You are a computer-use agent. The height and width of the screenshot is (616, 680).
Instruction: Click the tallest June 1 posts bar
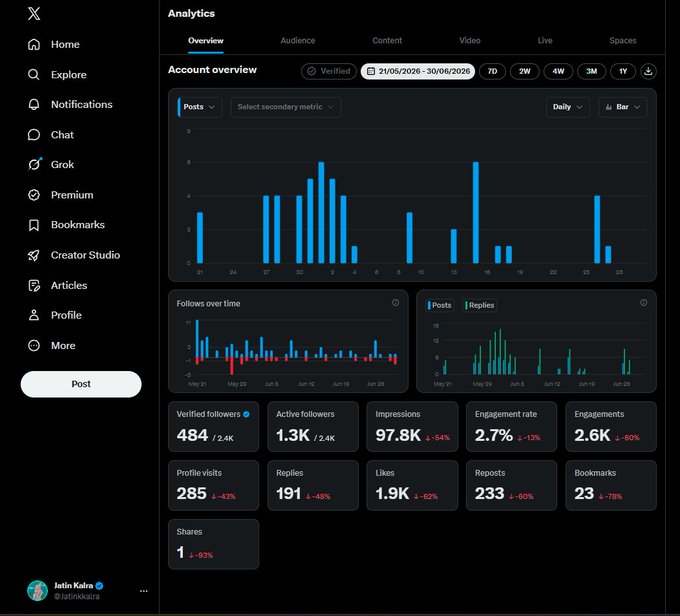click(x=321, y=213)
